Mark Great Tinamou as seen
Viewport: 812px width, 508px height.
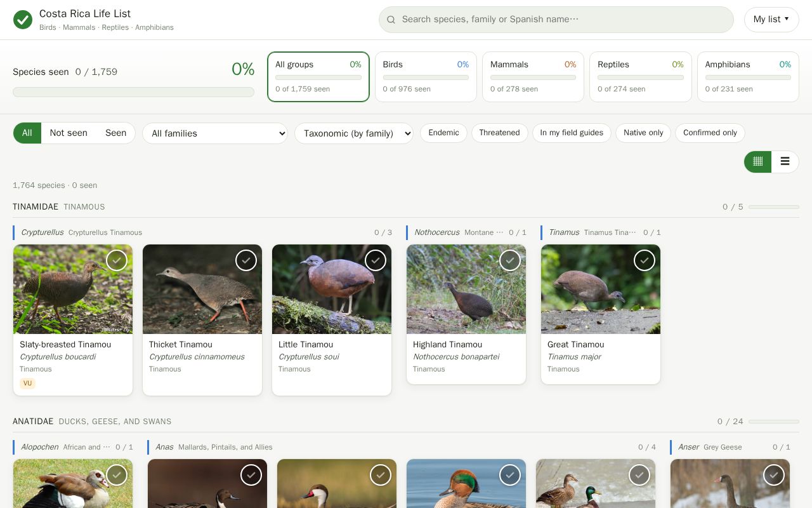pos(645,260)
